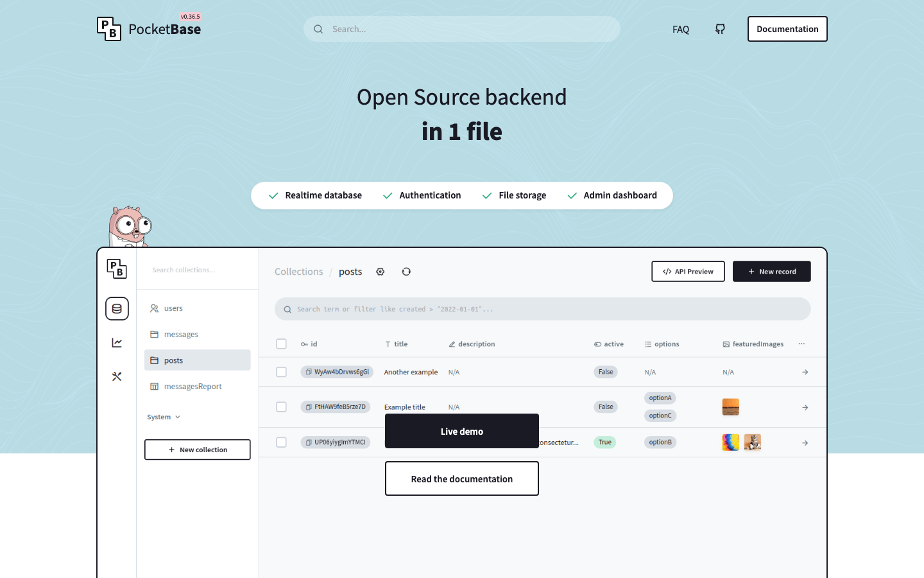Viewport: 924px width, 578px height.
Task: Open the Settings tools sidebar icon
Action: point(117,376)
